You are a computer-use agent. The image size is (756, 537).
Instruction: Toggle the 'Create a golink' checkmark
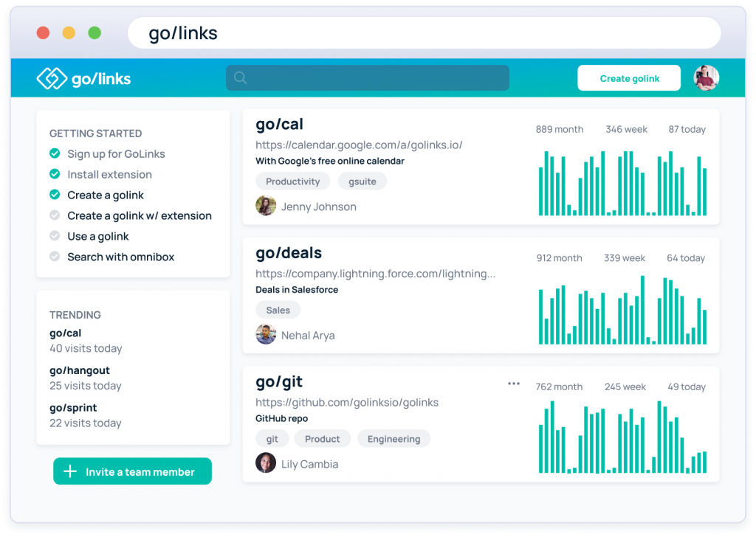click(55, 195)
